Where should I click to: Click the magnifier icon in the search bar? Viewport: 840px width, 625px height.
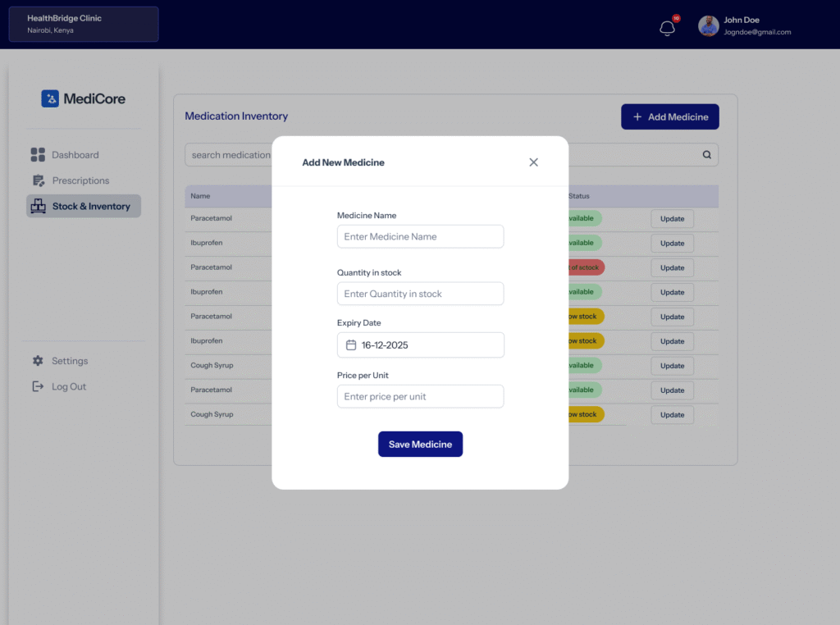coord(707,155)
